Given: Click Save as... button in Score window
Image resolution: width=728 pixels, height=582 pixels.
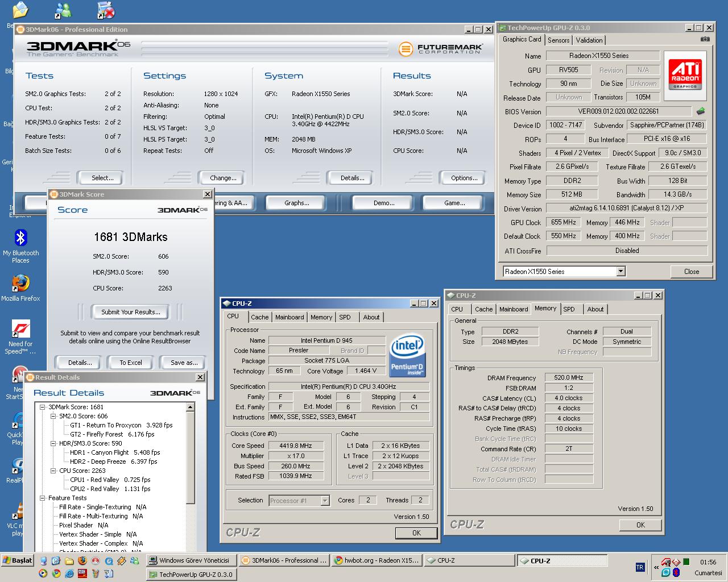Looking at the screenshot, I should (184, 363).
